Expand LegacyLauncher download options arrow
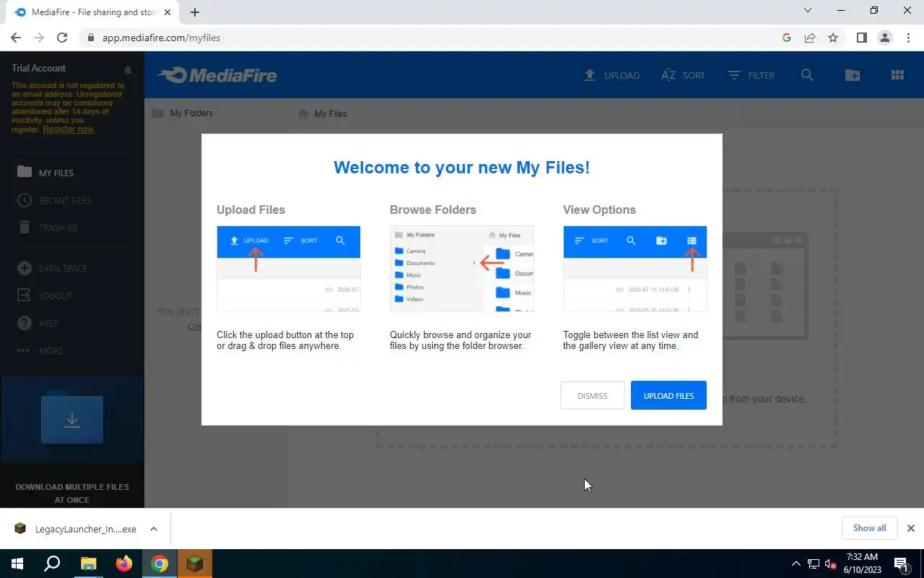This screenshot has height=578, width=924. [154, 529]
